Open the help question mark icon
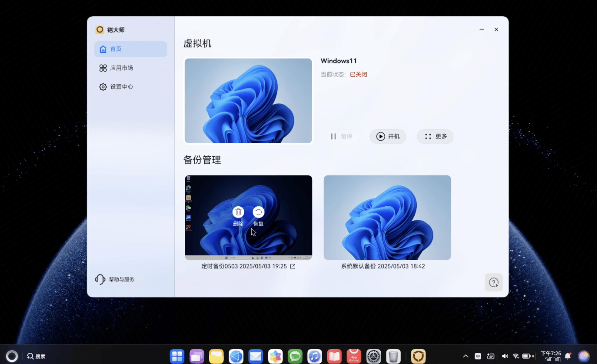Screen dimensions: 597x364 493,282
